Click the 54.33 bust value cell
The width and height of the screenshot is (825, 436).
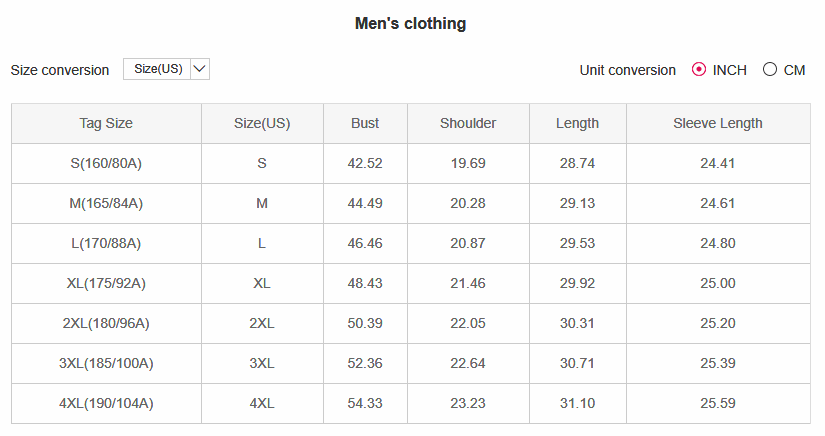pos(365,403)
